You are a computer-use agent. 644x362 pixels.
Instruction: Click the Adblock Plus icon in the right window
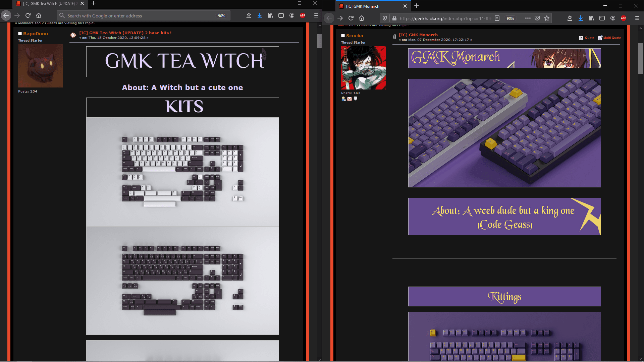click(x=624, y=18)
